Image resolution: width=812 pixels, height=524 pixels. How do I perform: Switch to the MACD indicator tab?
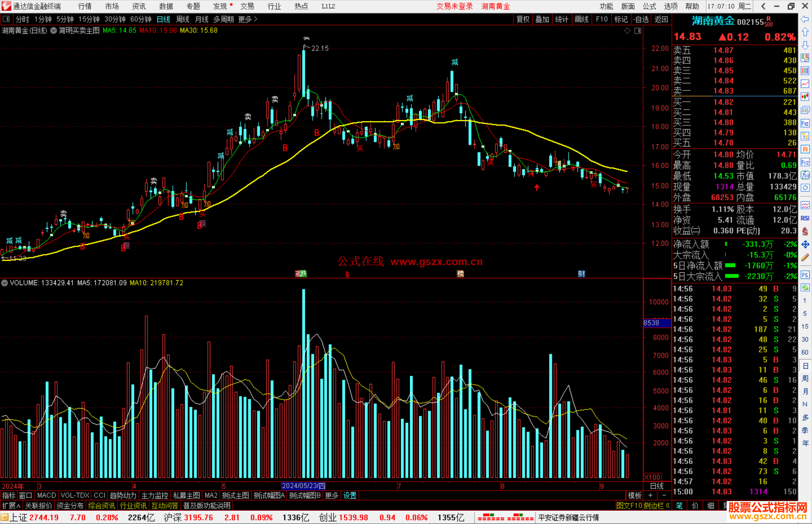(46, 495)
